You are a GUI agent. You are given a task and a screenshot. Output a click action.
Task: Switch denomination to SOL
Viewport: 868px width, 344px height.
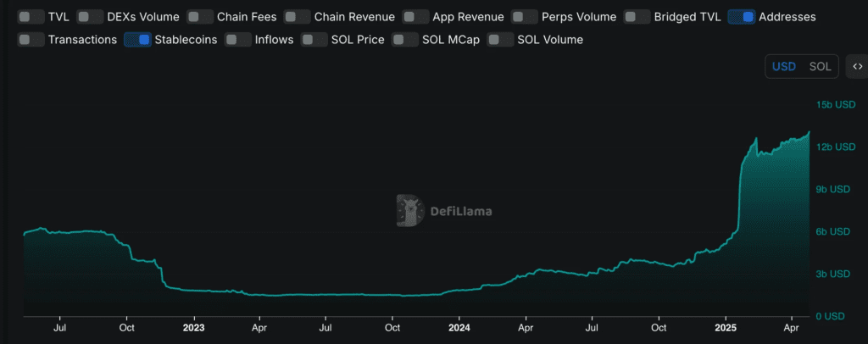point(820,66)
